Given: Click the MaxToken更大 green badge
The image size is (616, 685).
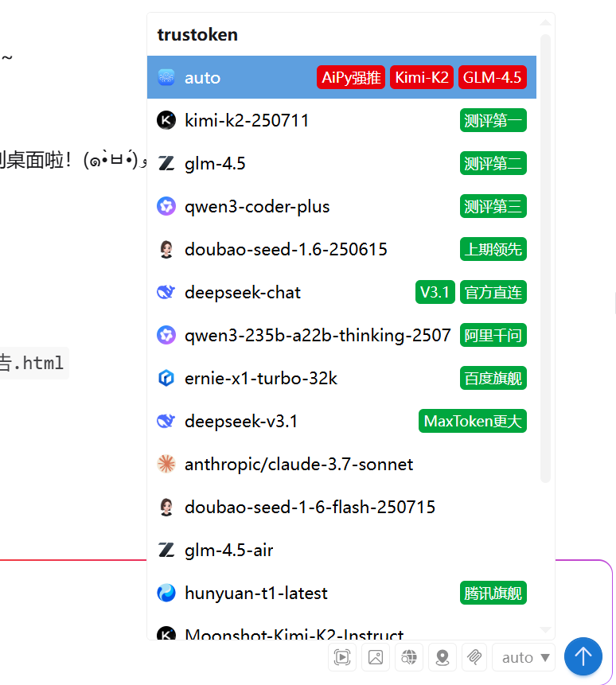Looking at the screenshot, I should 473,421.
